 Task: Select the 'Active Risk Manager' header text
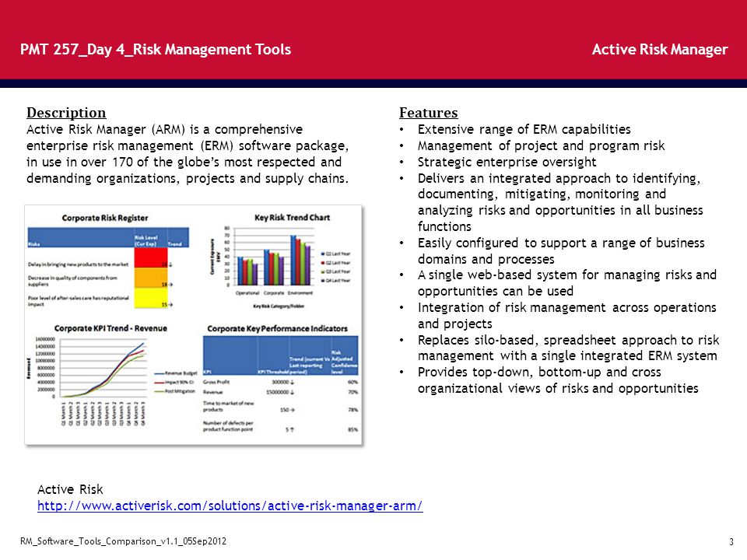tap(660, 50)
